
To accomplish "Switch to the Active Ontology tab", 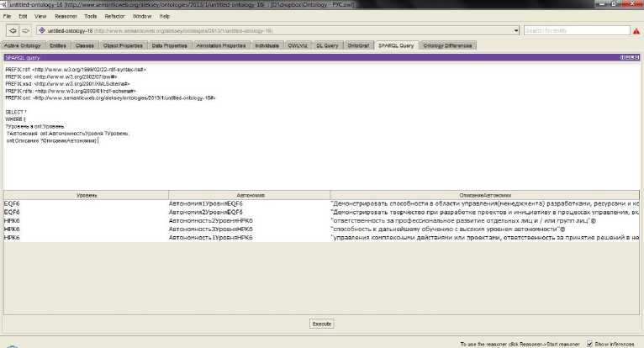I will click(x=23, y=45).
